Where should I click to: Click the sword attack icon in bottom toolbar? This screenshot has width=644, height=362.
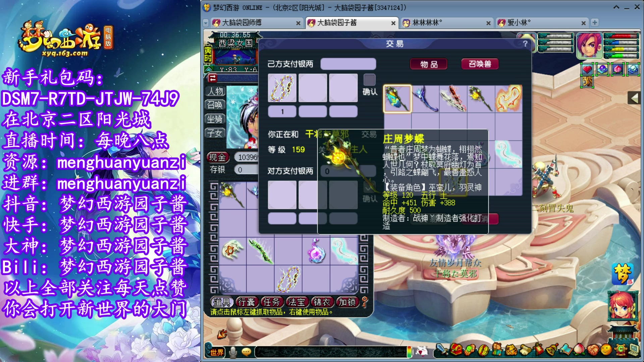point(442,350)
